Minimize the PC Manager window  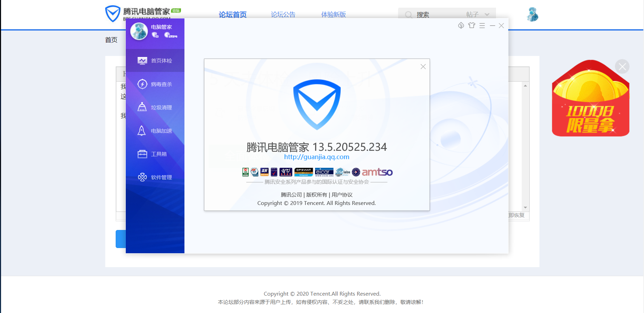(x=492, y=25)
